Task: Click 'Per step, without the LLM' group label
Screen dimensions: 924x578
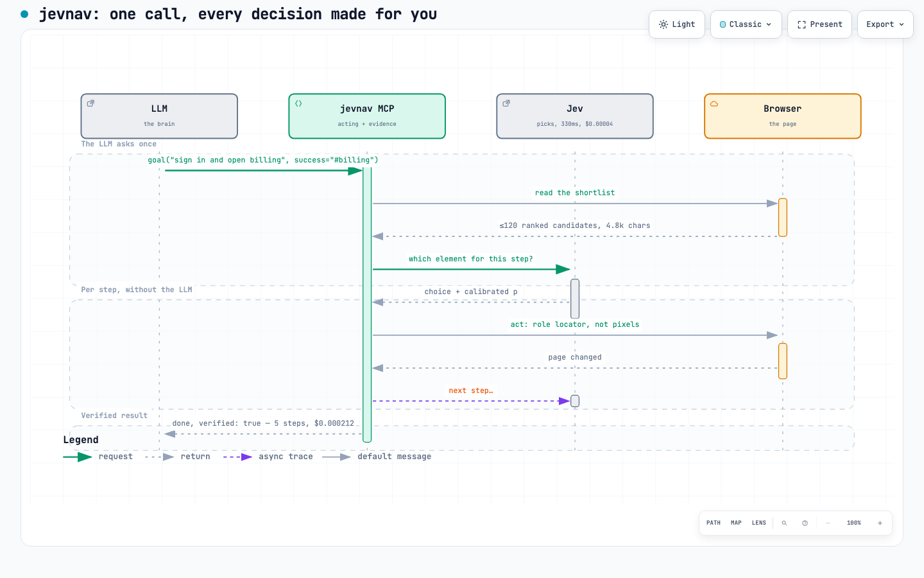Action: click(137, 290)
